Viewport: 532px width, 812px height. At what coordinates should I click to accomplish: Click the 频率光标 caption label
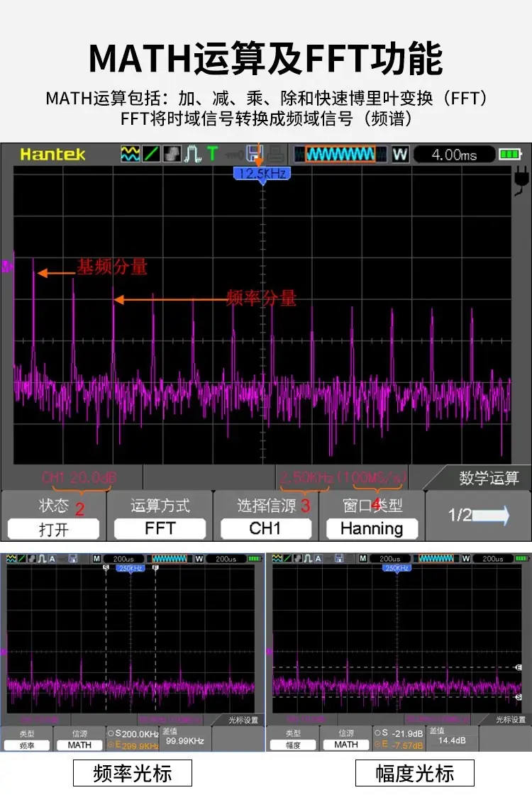pos(133,773)
